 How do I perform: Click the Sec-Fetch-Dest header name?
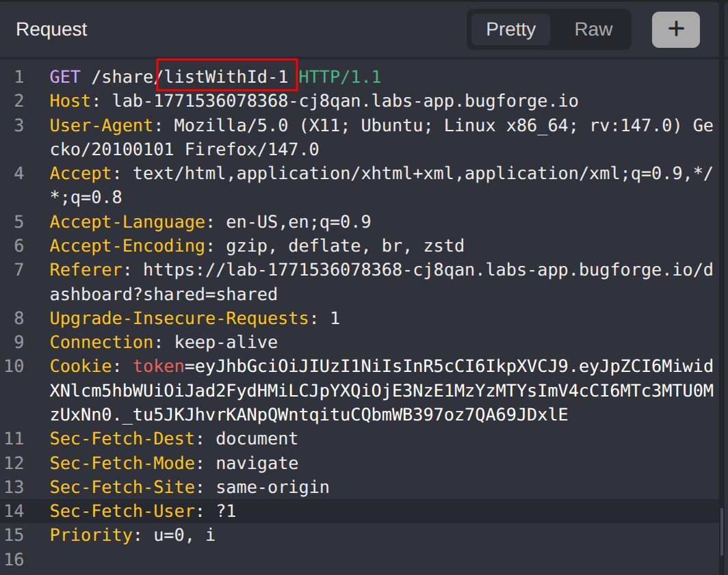pos(122,439)
